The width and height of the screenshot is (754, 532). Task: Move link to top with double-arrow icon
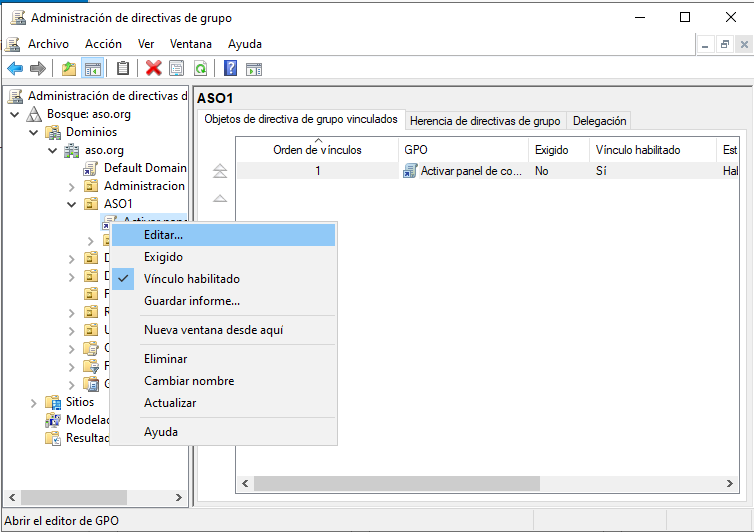coord(220,171)
